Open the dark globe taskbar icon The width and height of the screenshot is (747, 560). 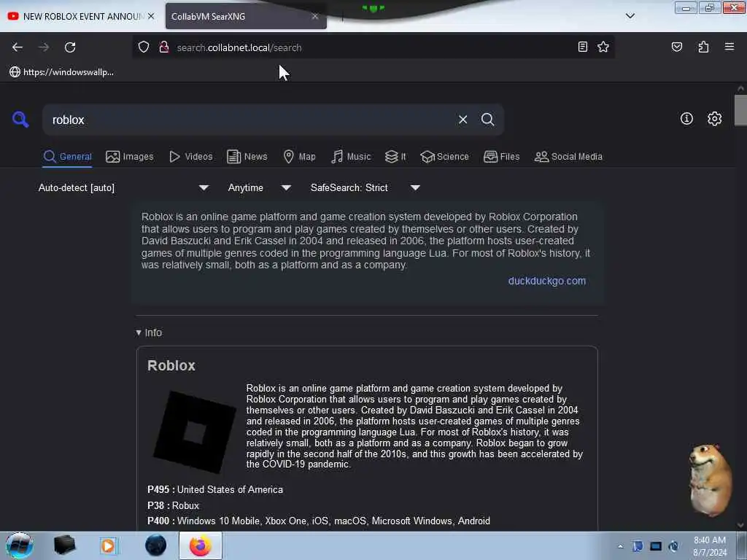point(156,545)
